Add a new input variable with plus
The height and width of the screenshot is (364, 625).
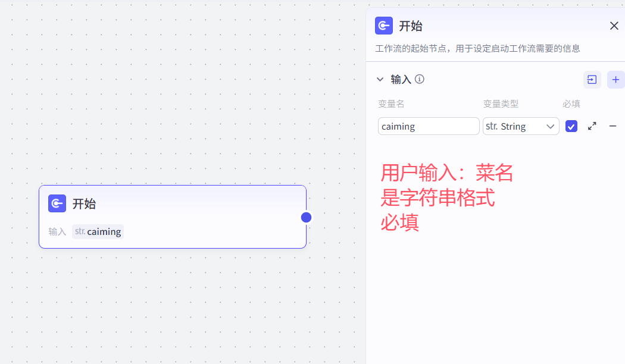[615, 80]
